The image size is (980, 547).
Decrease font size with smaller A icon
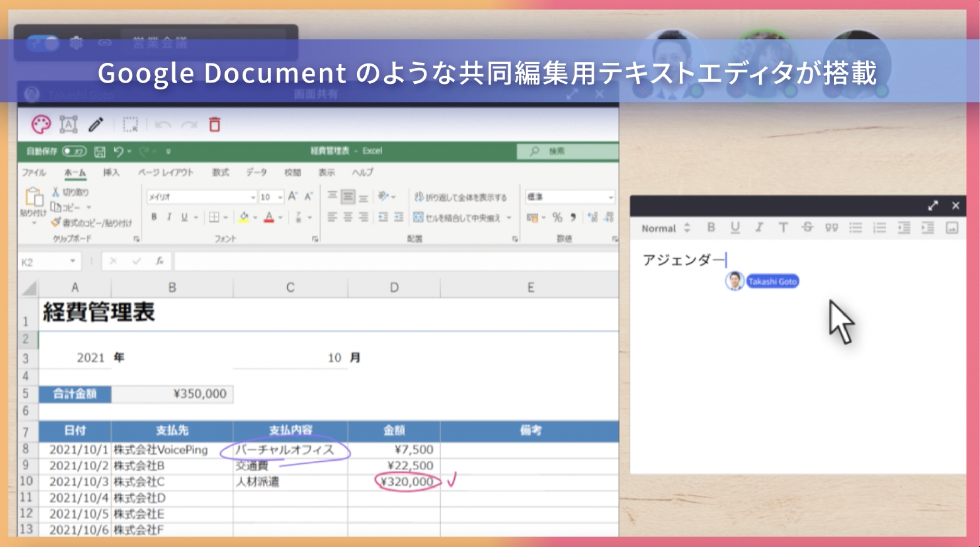point(308,197)
